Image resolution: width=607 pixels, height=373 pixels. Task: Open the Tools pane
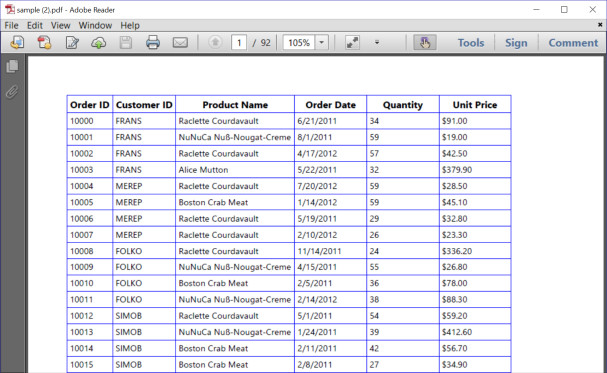(x=471, y=43)
